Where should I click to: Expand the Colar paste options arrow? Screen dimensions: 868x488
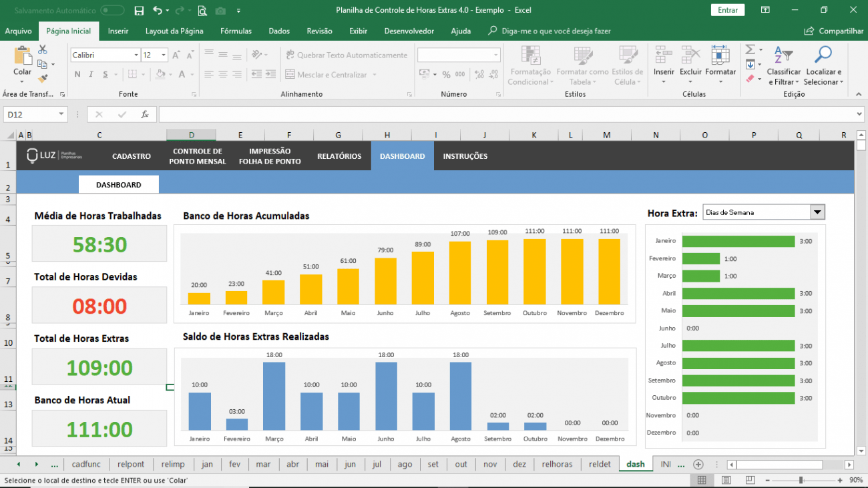(x=23, y=82)
